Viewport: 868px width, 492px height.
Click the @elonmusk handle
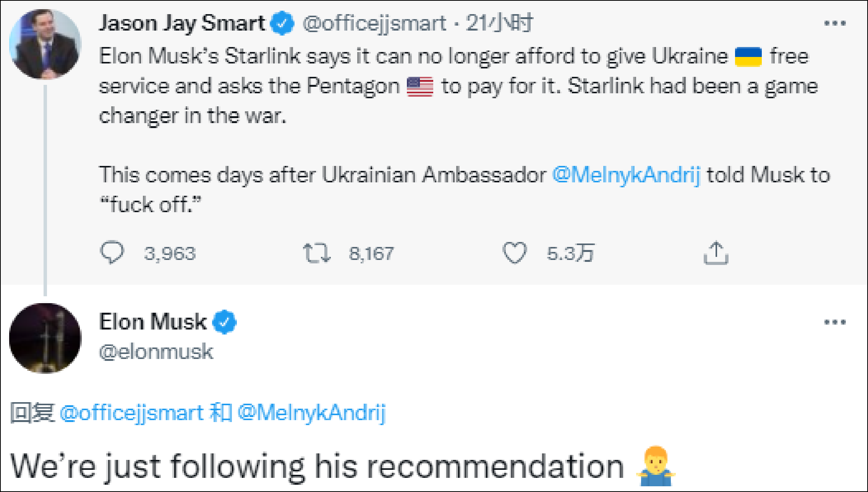(x=156, y=352)
